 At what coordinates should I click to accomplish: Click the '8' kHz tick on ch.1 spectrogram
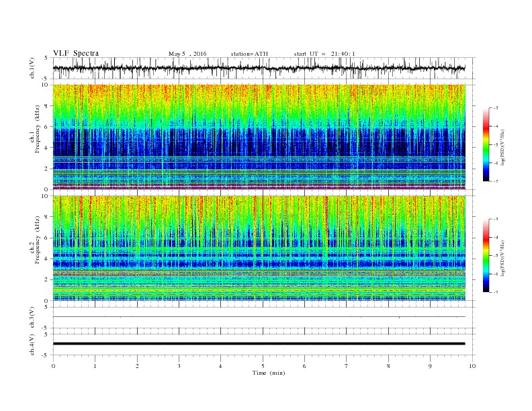[46, 106]
